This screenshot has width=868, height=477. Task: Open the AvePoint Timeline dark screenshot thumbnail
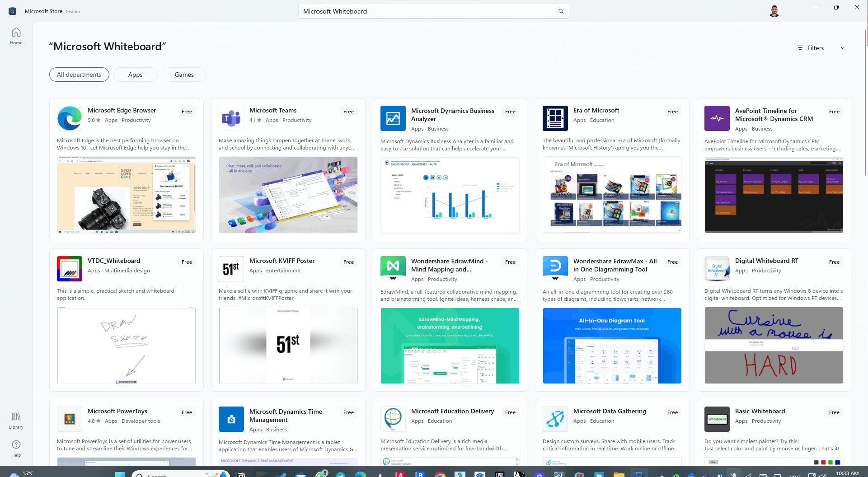coord(774,195)
